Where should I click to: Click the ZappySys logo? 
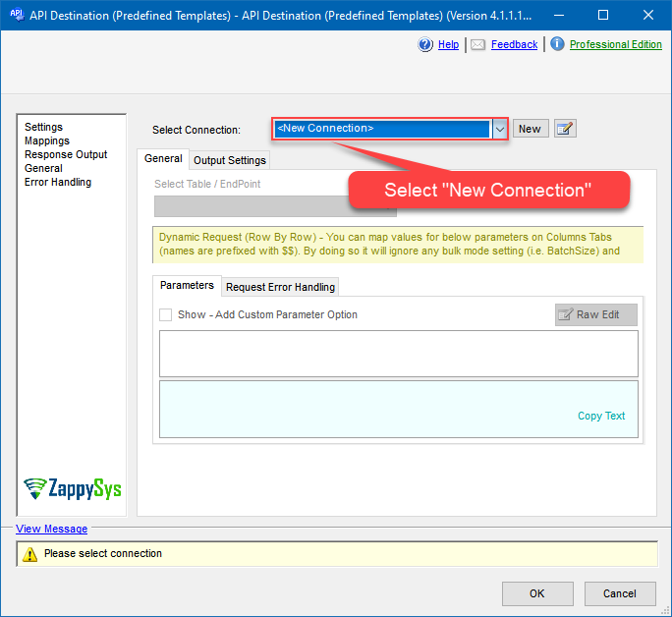coord(73,489)
